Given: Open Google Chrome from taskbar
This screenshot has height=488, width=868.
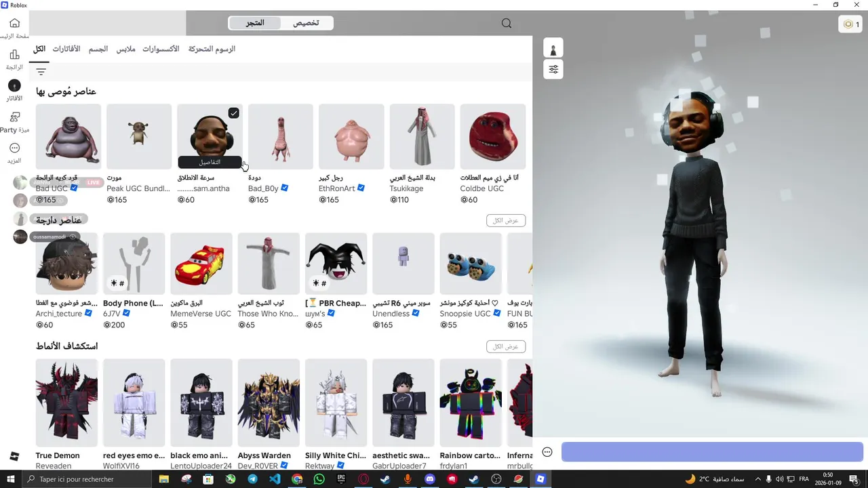Looking at the screenshot, I should coord(297,479).
